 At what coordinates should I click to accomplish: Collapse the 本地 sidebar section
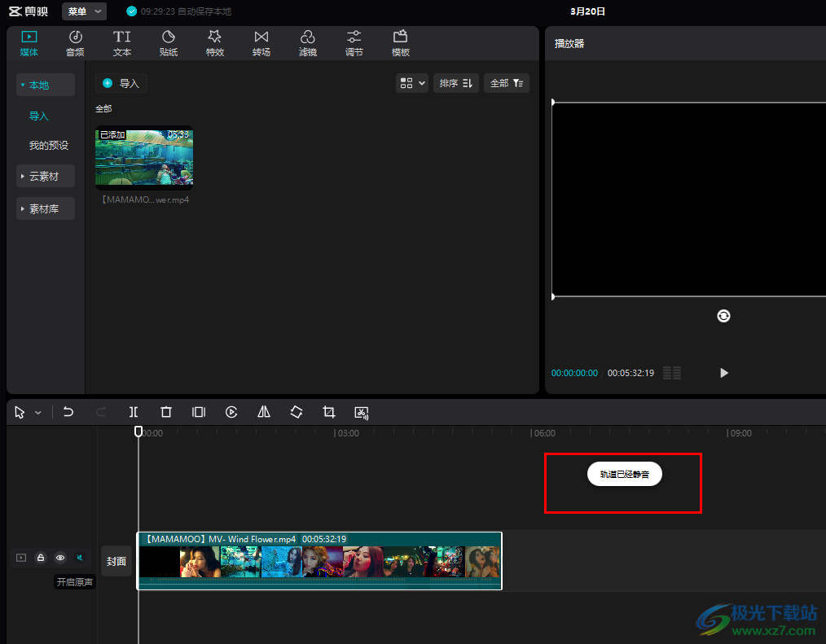46,85
